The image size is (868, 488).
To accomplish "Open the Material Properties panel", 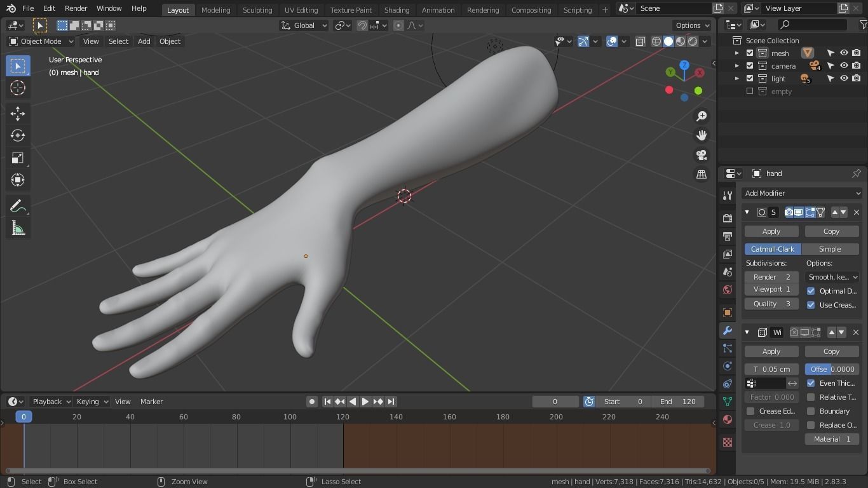I will click(x=727, y=419).
